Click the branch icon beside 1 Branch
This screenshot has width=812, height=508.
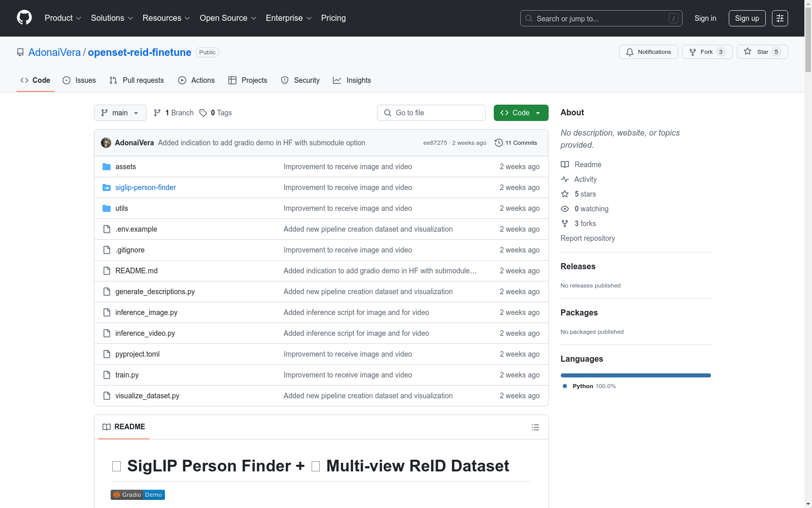(x=157, y=113)
